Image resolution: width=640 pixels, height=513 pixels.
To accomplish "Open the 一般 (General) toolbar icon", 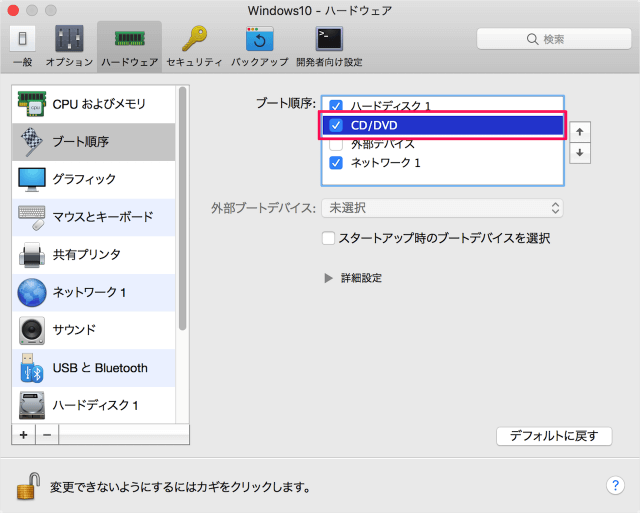I will pos(22,46).
